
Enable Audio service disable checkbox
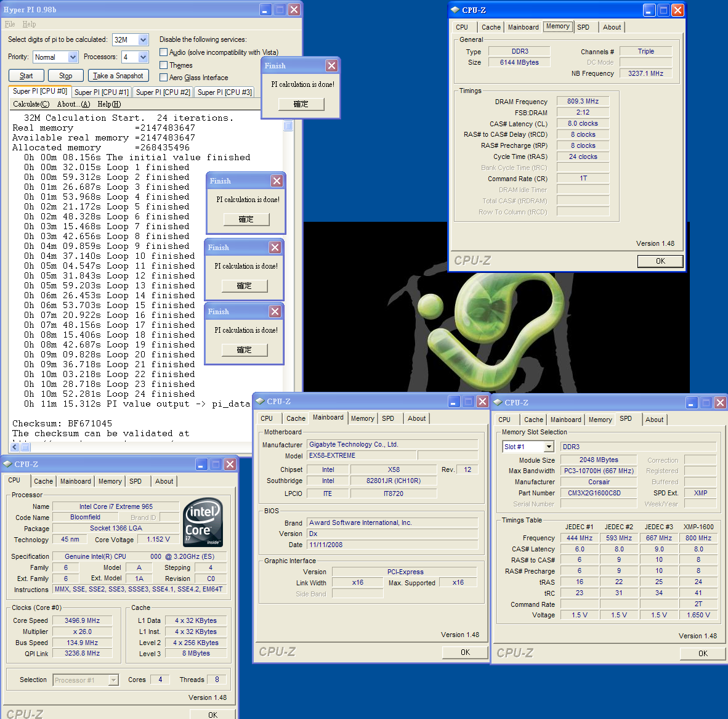[164, 52]
